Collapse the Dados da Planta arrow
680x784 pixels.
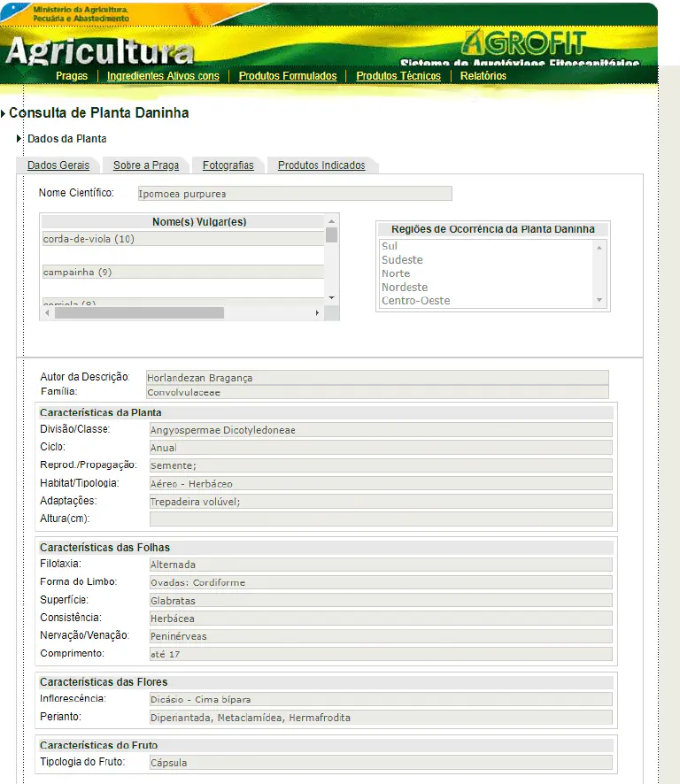pos(19,139)
